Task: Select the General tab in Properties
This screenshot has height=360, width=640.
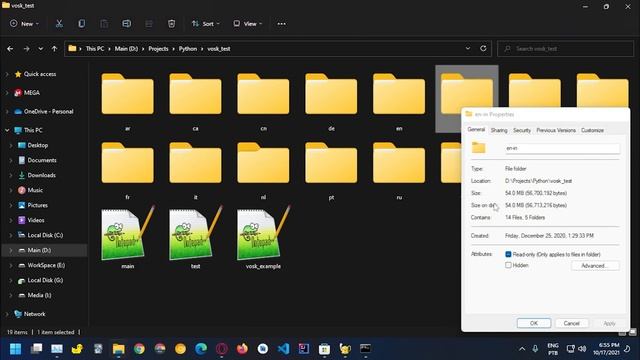Action: (x=476, y=129)
